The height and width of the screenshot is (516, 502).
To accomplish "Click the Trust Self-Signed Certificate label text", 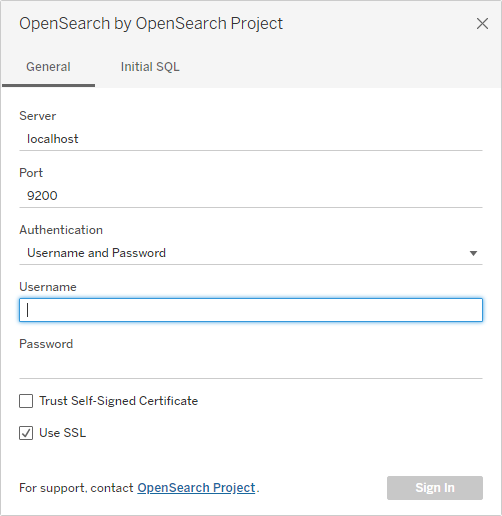I will (x=118, y=401).
